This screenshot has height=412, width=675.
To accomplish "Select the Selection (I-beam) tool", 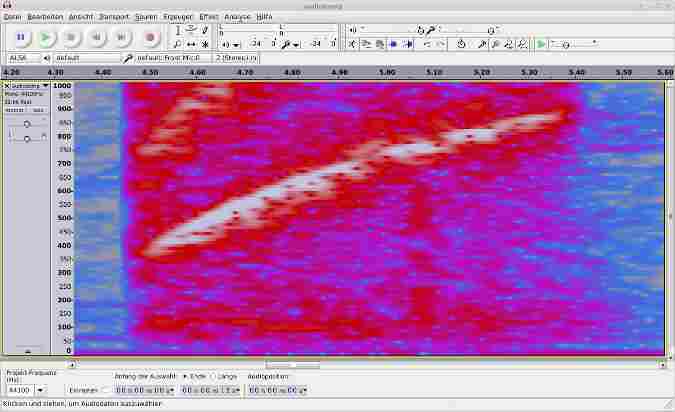I will [178, 30].
